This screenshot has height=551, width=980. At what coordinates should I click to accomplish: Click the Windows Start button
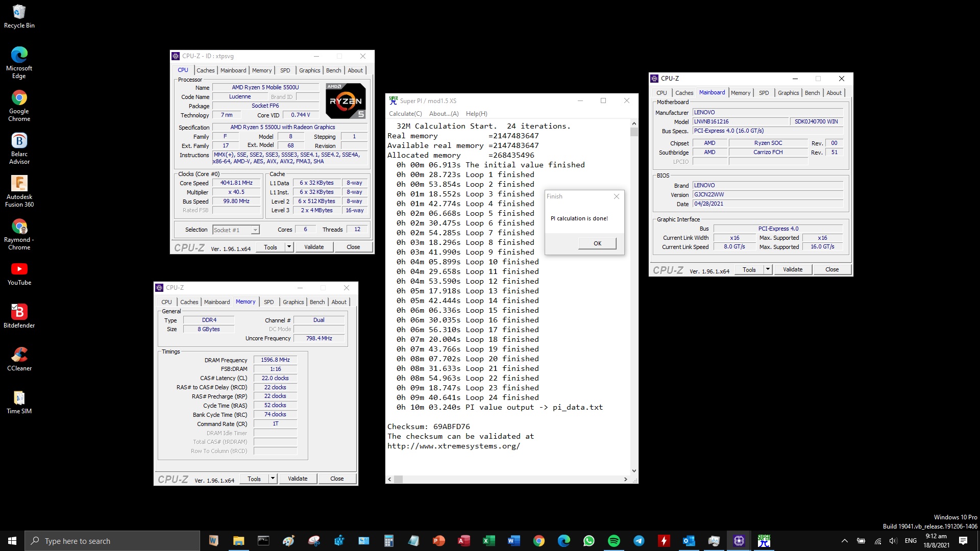coord(12,541)
